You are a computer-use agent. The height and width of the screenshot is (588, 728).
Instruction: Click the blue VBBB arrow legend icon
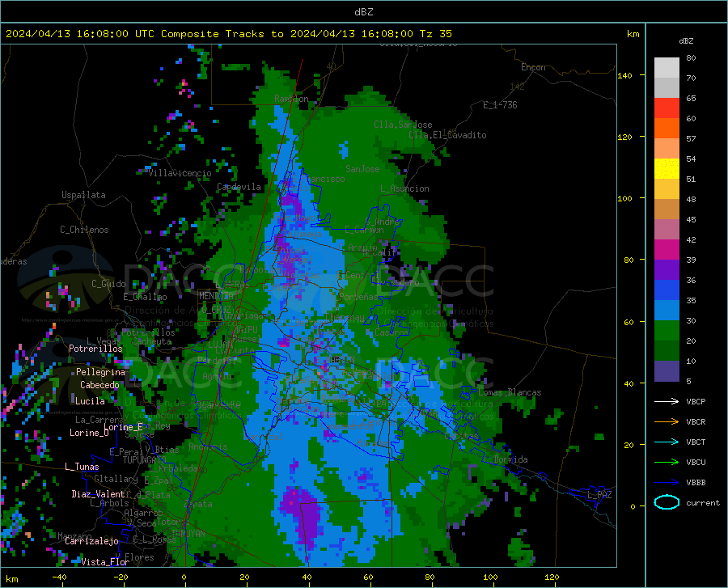(x=667, y=482)
